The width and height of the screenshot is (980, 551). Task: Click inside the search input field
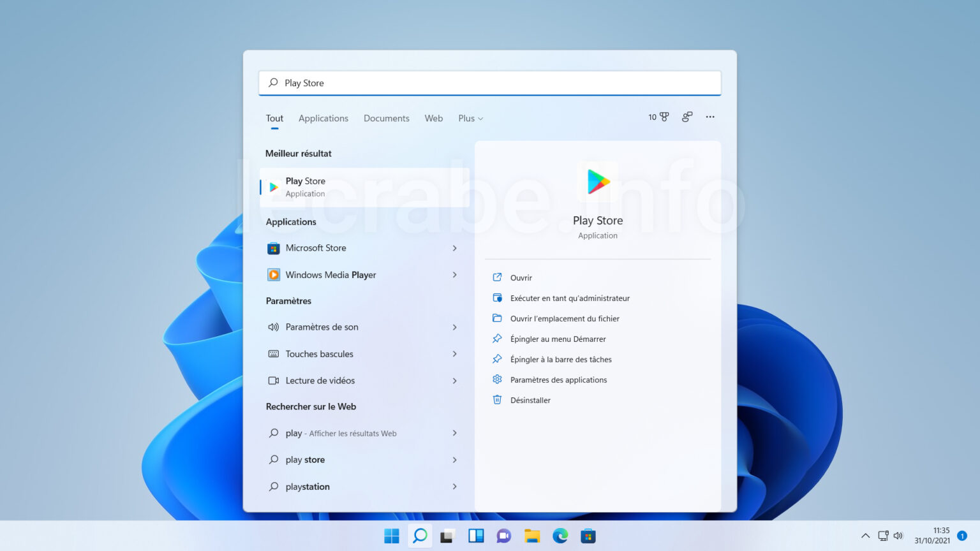click(x=489, y=83)
